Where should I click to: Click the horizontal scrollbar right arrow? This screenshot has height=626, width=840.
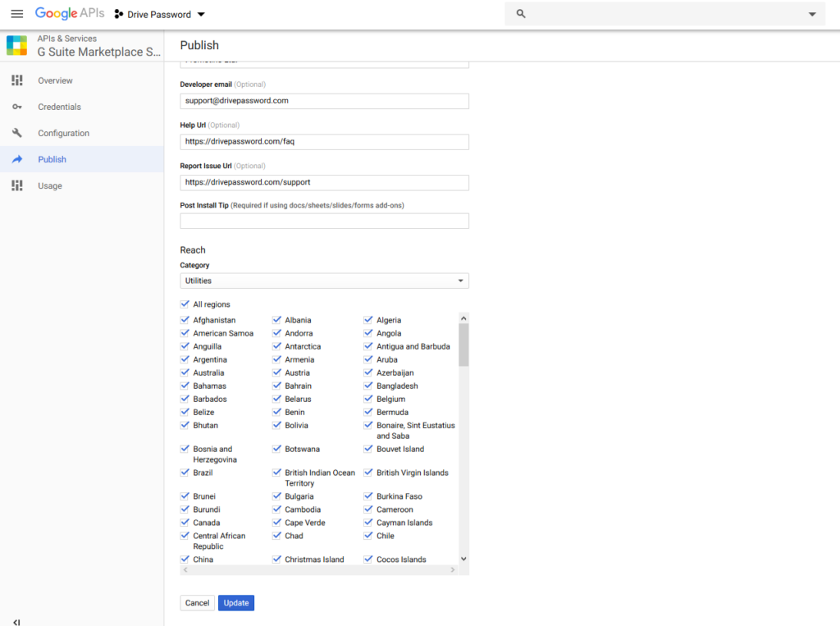click(x=453, y=569)
